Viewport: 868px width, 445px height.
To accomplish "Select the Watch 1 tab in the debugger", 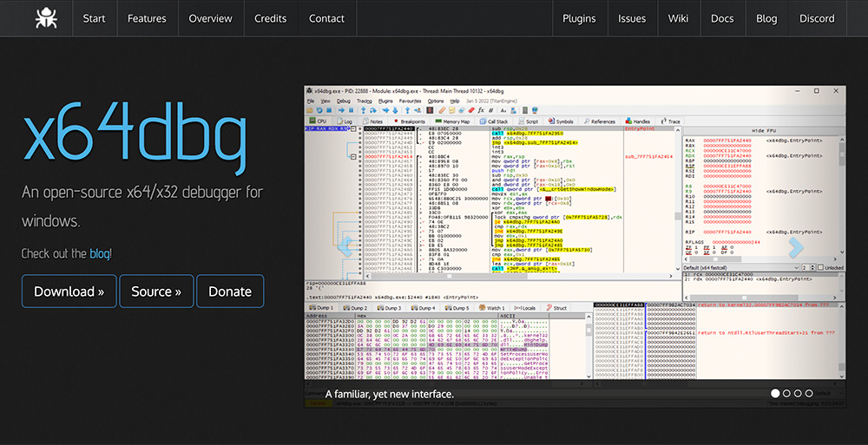I will point(491,308).
